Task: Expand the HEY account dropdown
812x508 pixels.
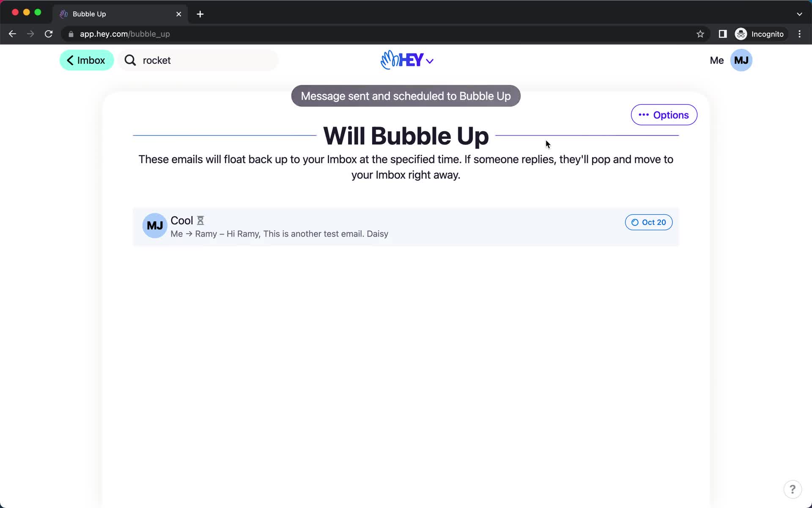Action: click(406, 60)
